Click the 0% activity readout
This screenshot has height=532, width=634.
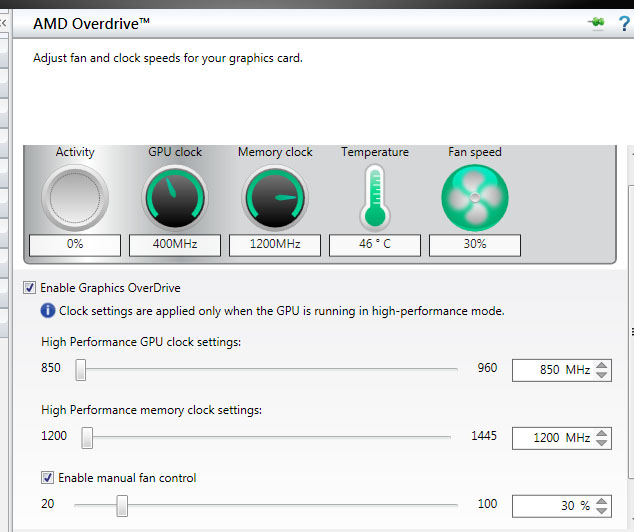coord(75,245)
